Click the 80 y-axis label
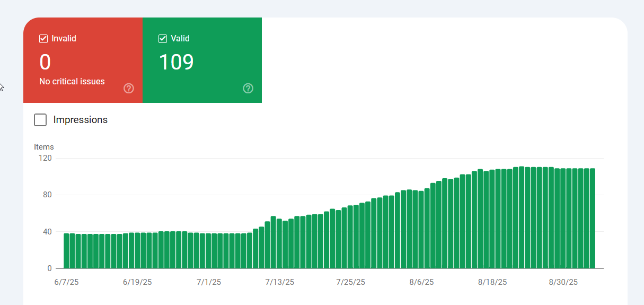 click(48, 195)
